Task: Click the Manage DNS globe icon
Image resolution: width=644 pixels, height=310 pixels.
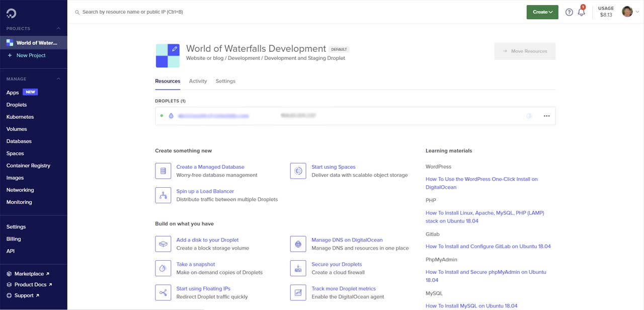Action: [x=298, y=244]
